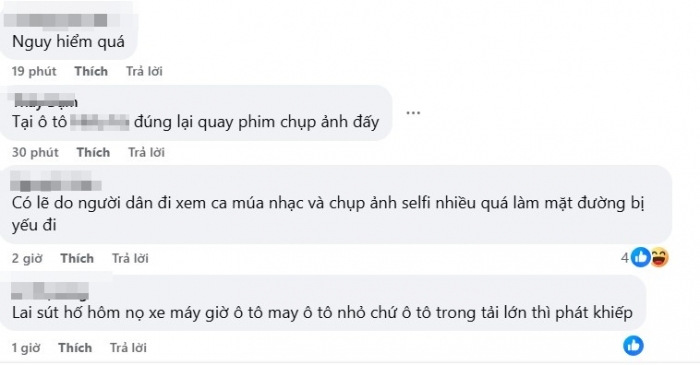700x365 pixels.
Task: Click Thích under the 1 giờ comment
Action: 75,348
